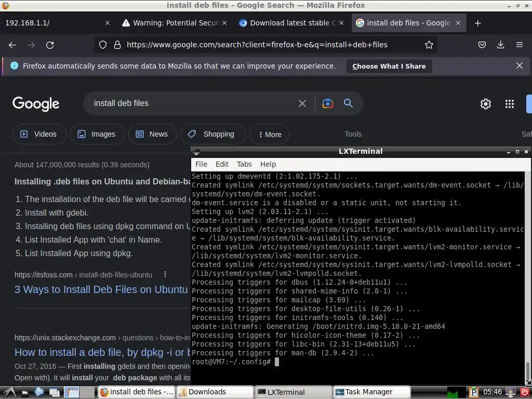Switch to Task Manager in taskbar
Image resolution: width=532 pixels, height=399 pixels.
click(372, 392)
